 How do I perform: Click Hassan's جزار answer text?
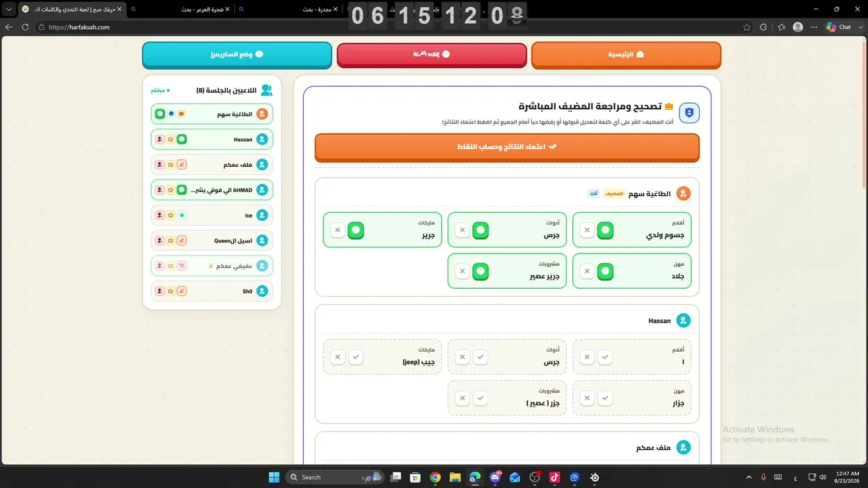click(x=677, y=403)
